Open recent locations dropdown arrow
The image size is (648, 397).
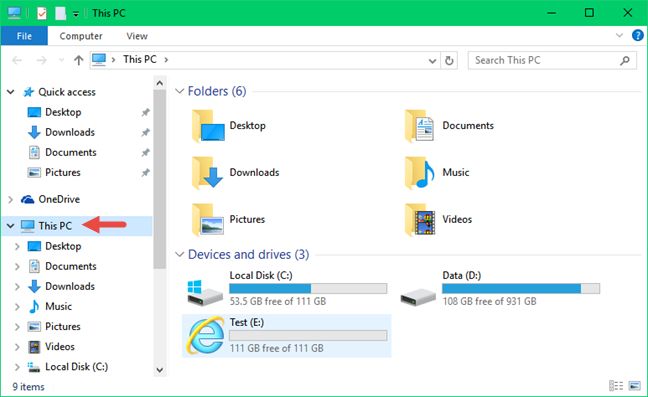[62, 60]
